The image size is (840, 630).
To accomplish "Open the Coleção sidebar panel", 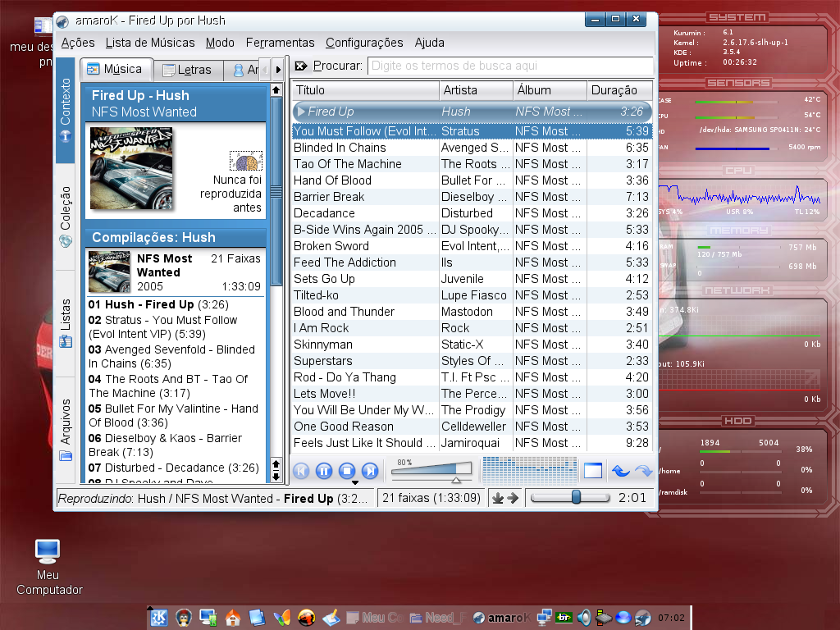I will click(66, 217).
